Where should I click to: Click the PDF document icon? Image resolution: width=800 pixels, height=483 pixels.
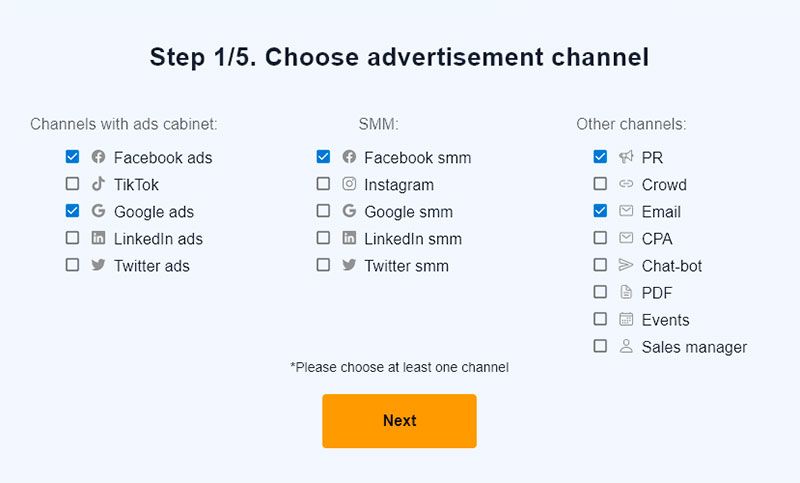coord(626,292)
